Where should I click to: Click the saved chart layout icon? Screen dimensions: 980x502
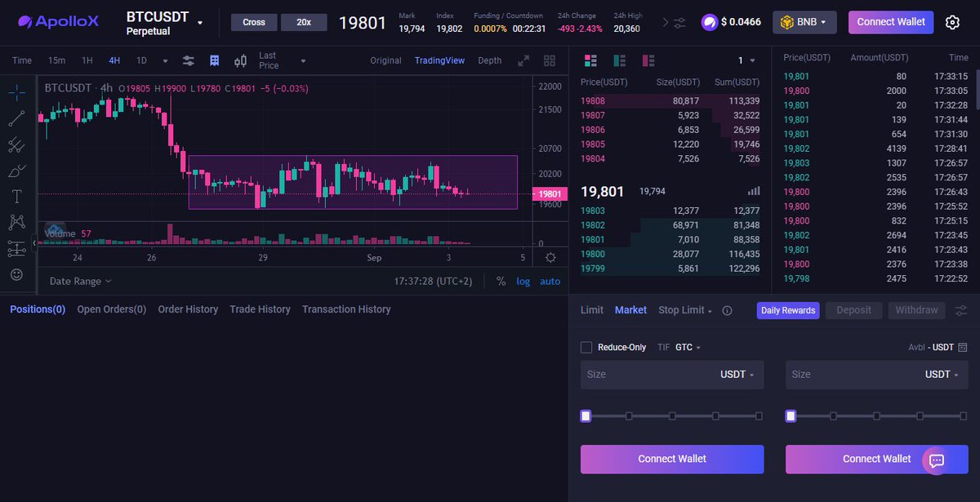(214, 60)
